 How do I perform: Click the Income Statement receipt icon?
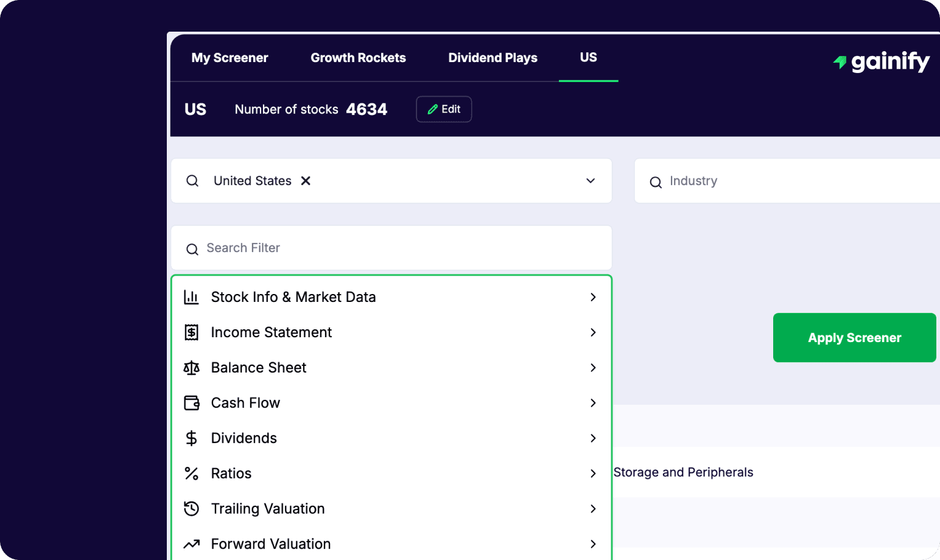pos(191,332)
